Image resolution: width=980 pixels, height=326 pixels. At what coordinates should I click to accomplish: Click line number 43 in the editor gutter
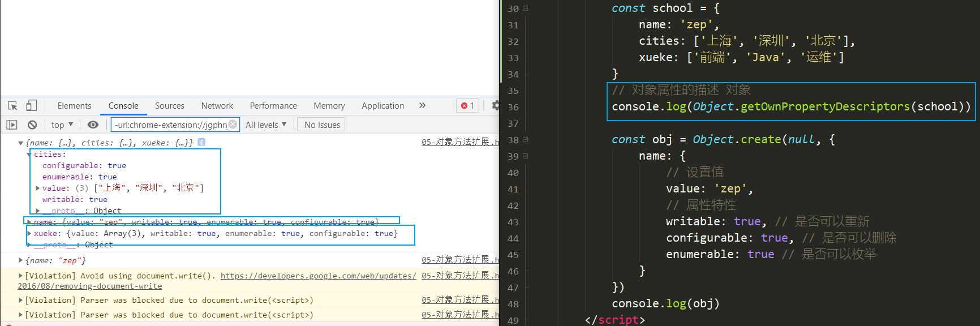tap(513, 222)
